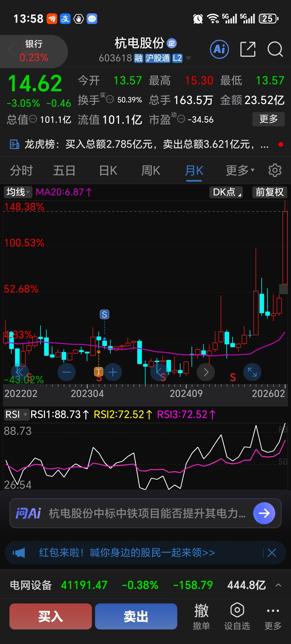Tap the 融 margin badge

point(138,58)
